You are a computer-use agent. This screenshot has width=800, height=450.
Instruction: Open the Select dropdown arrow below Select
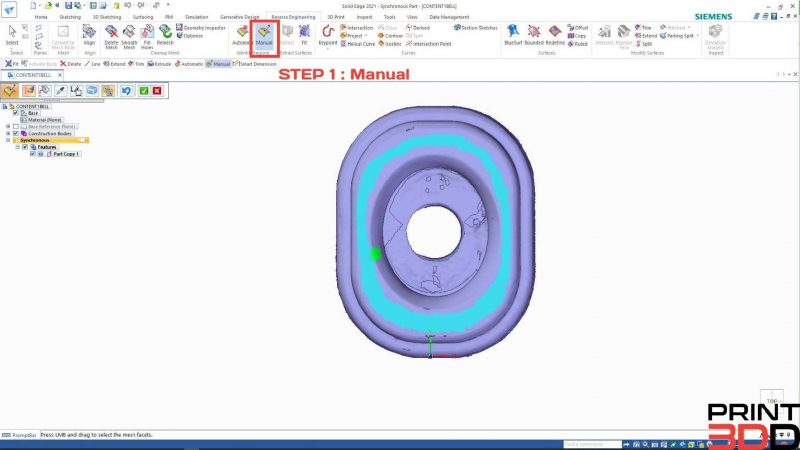point(12,49)
